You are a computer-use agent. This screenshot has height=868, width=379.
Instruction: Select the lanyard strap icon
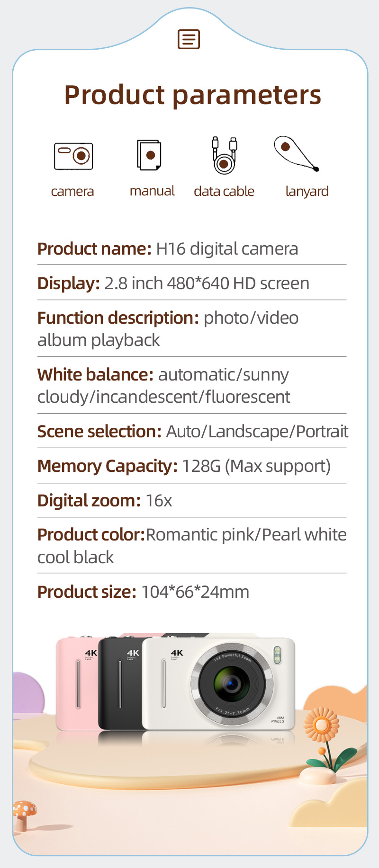tap(296, 153)
